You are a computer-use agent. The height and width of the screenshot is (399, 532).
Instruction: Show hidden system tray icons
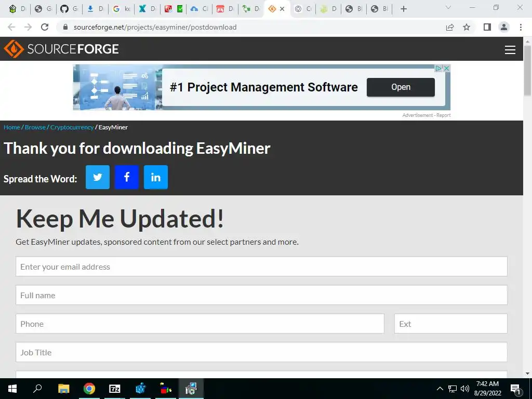[440, 389]
